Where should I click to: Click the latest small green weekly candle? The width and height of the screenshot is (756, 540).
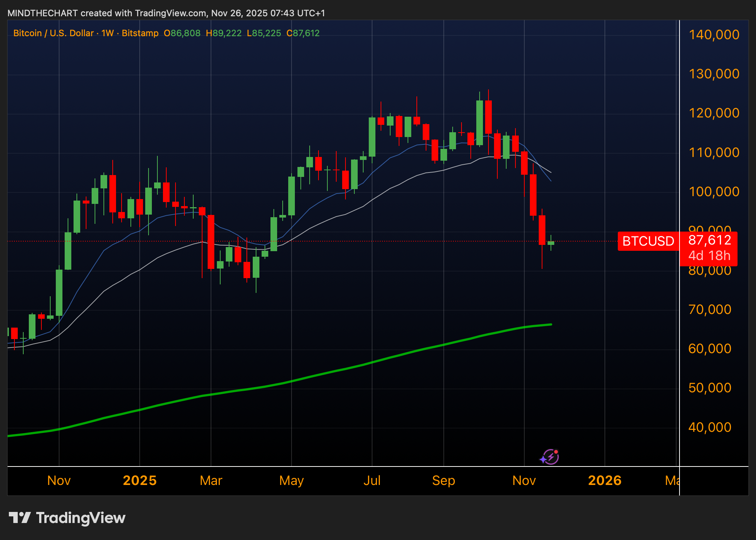coord(551,243)
